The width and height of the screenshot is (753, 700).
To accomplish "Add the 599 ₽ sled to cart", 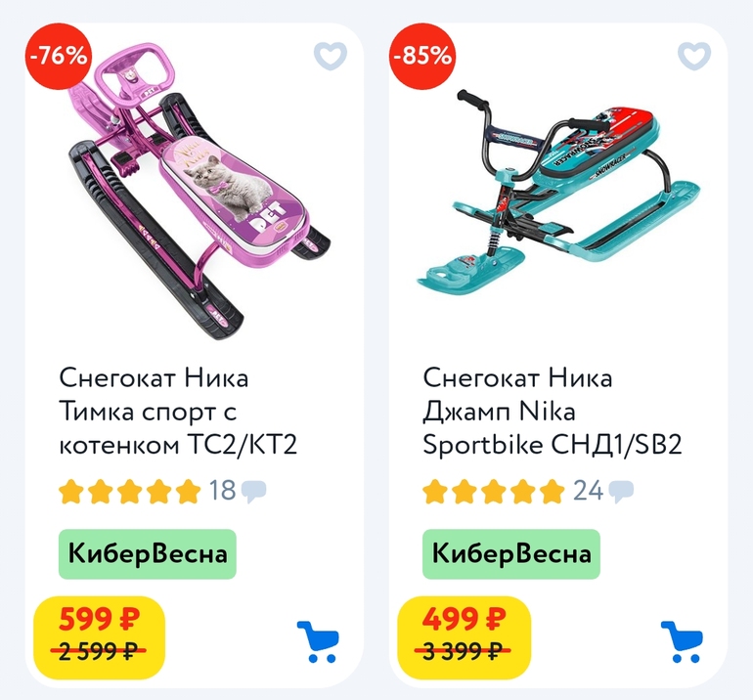I will tap(318, 642).
